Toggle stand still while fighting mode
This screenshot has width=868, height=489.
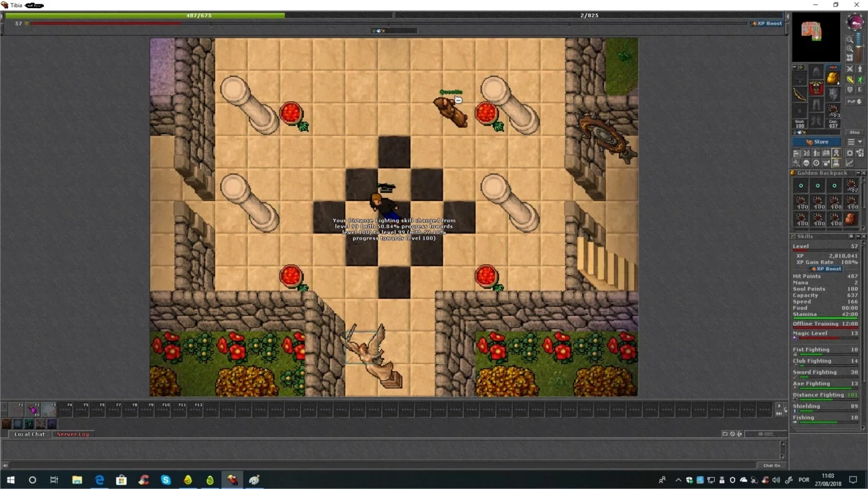pos(860,69)
